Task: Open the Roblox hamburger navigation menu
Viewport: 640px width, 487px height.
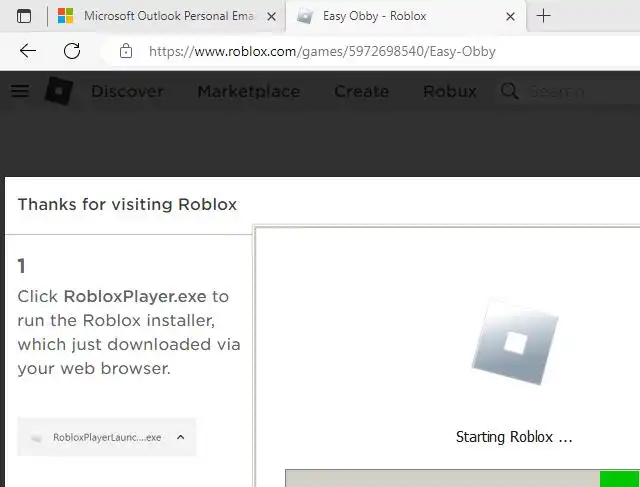Action: click(x=20, y=91)
